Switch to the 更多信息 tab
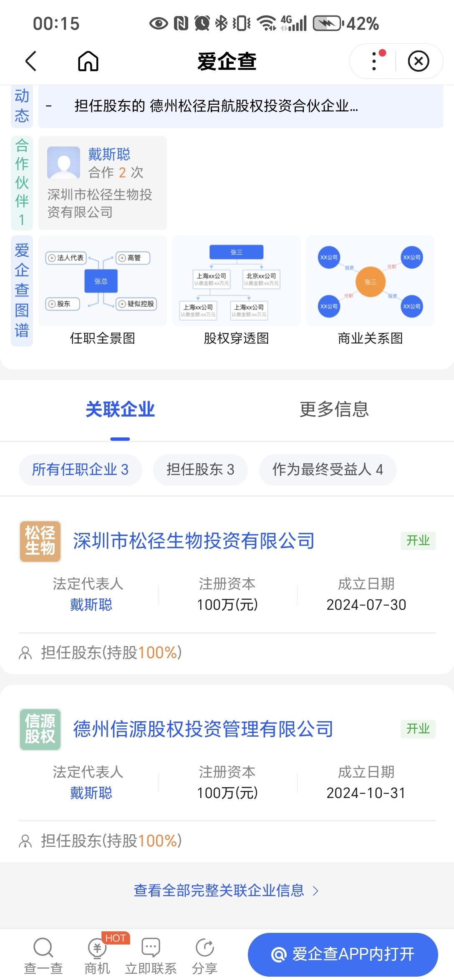454x980 pixels. [x=334, y=409]
